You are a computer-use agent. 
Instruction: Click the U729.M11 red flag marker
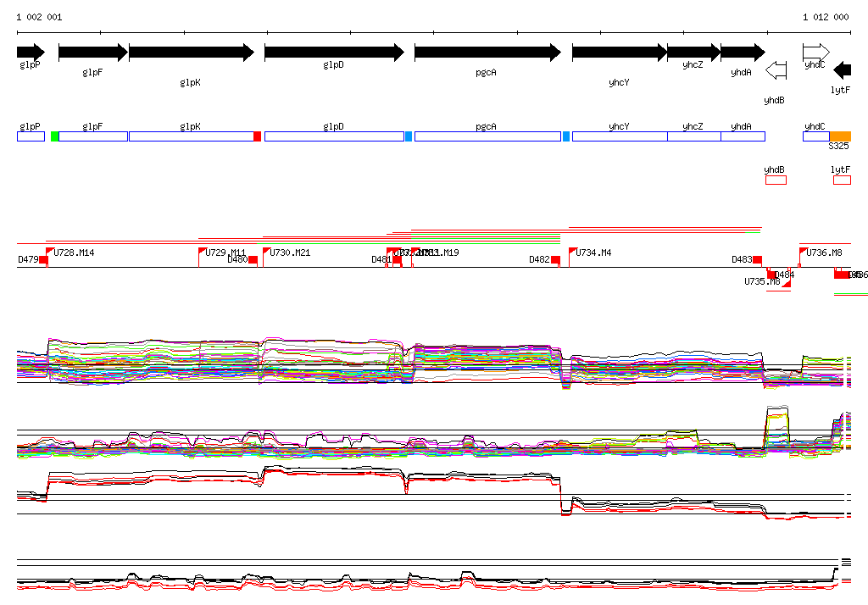[203, 252]
